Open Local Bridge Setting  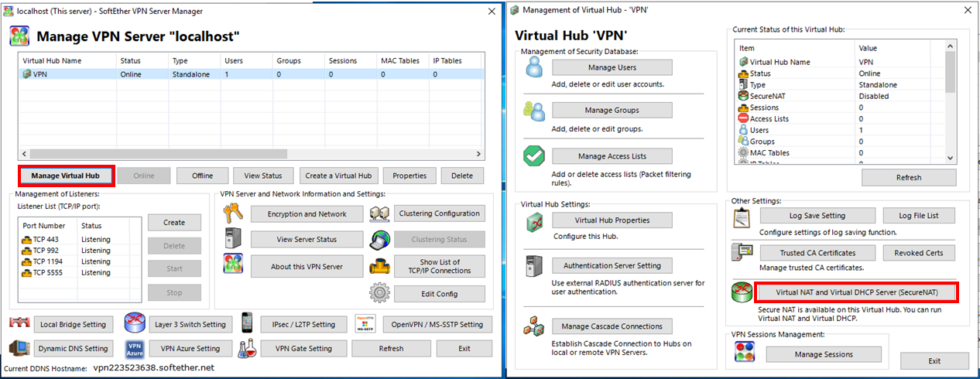point(73,325)
